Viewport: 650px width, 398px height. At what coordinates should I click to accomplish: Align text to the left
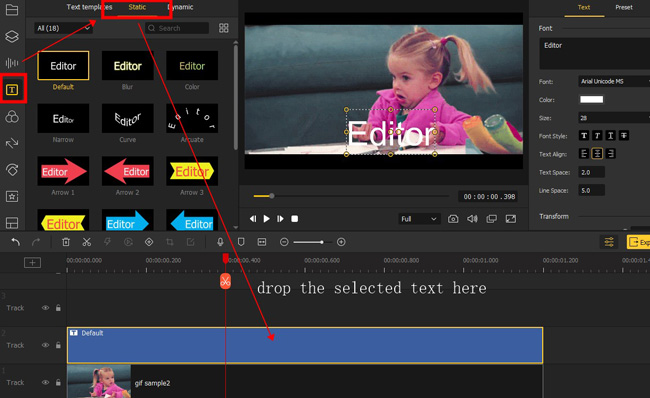[584, 154]
